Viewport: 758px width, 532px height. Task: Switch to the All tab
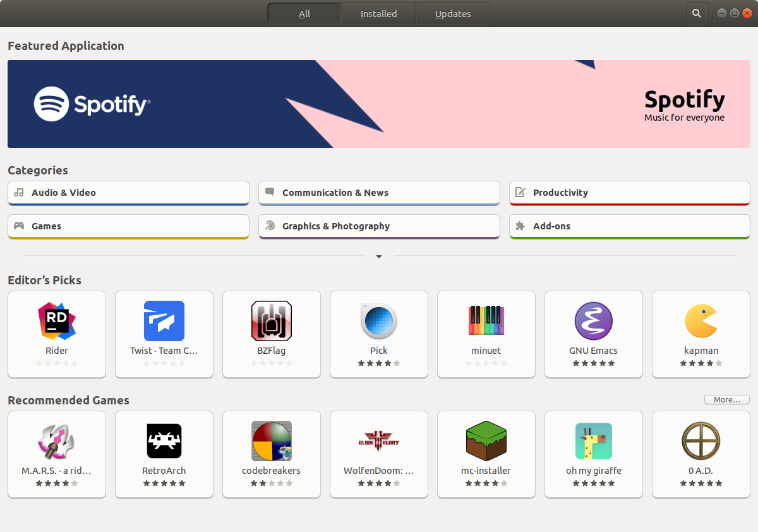click(x=304, y=13)
